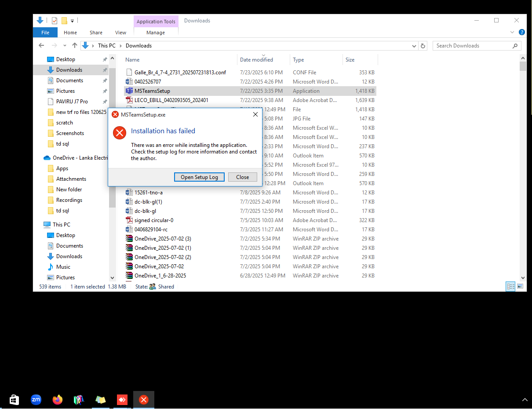Open Music under This PC
The image size is (532, 409).
tap(63, 267)
